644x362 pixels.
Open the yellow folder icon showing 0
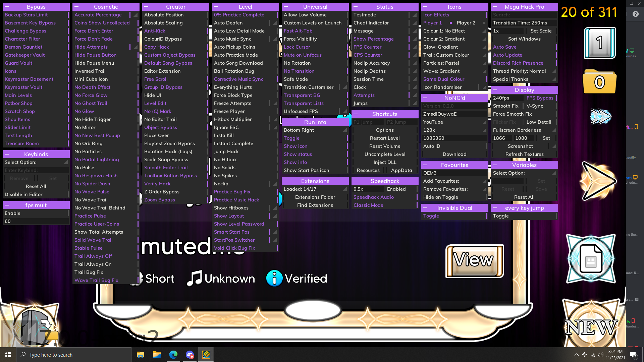click(599, 82)
